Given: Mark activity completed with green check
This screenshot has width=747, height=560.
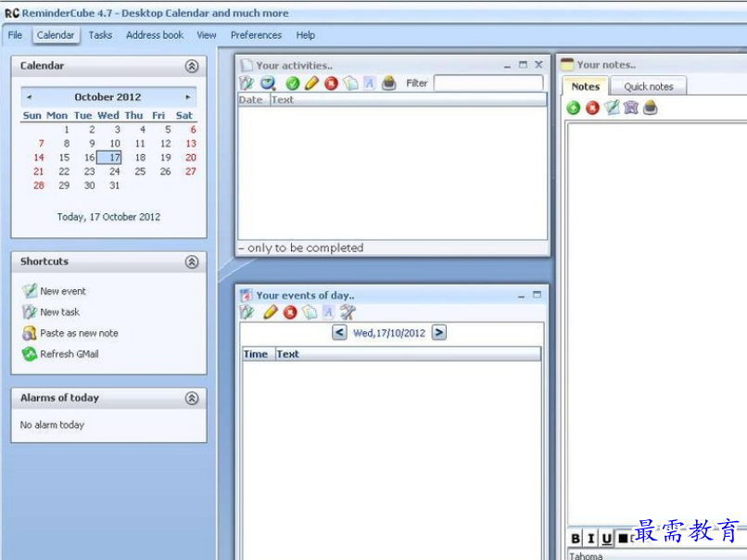Looking at the screenshot, I should 293,83.
